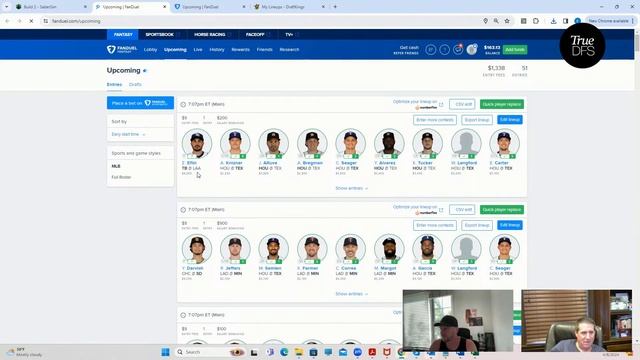The width and height of the screenshot is (640, 360).
Task: Click the address bar showing fanduel.com/upcoming
Action: point(261,21)
